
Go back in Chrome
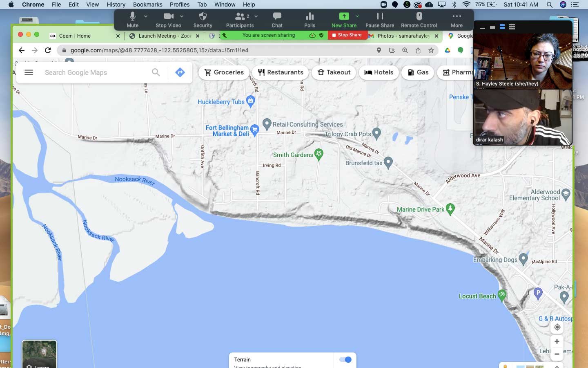point(22,50)
